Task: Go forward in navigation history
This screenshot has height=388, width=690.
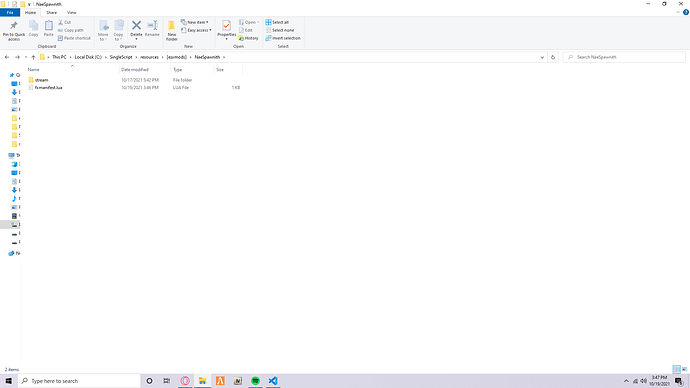Action: [18, 57]
